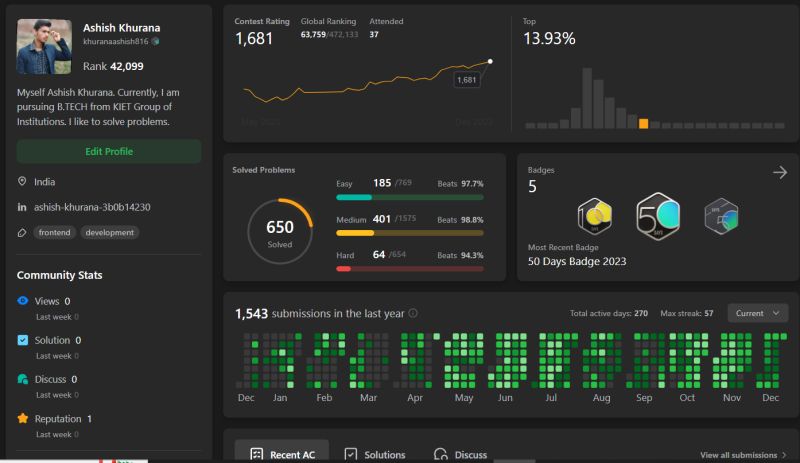Click the Solution checkbox icon
Image resolution: width=800 pixels, height=463 pixels.
(x=22, y=340)
